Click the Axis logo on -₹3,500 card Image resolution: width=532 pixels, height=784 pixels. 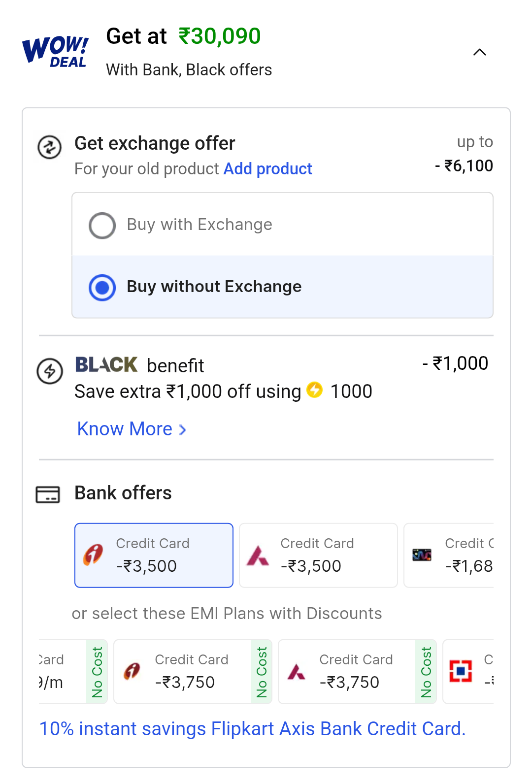[258, 555]
